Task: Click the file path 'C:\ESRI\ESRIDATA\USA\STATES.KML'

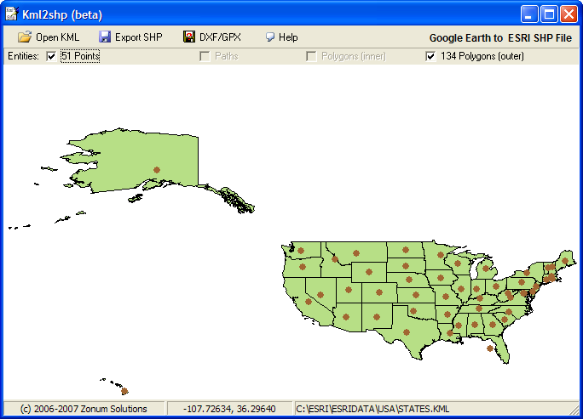Action: [x=373, y=409]
